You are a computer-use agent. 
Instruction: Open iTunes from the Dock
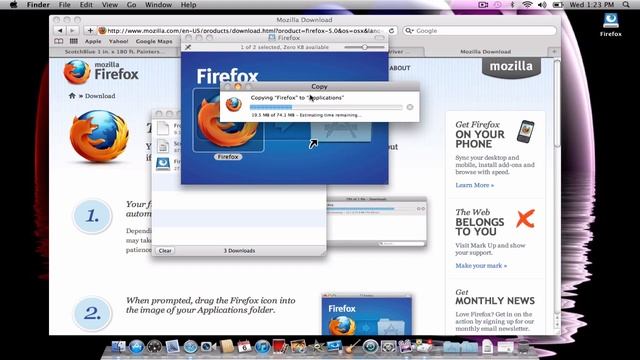(262, 347)
